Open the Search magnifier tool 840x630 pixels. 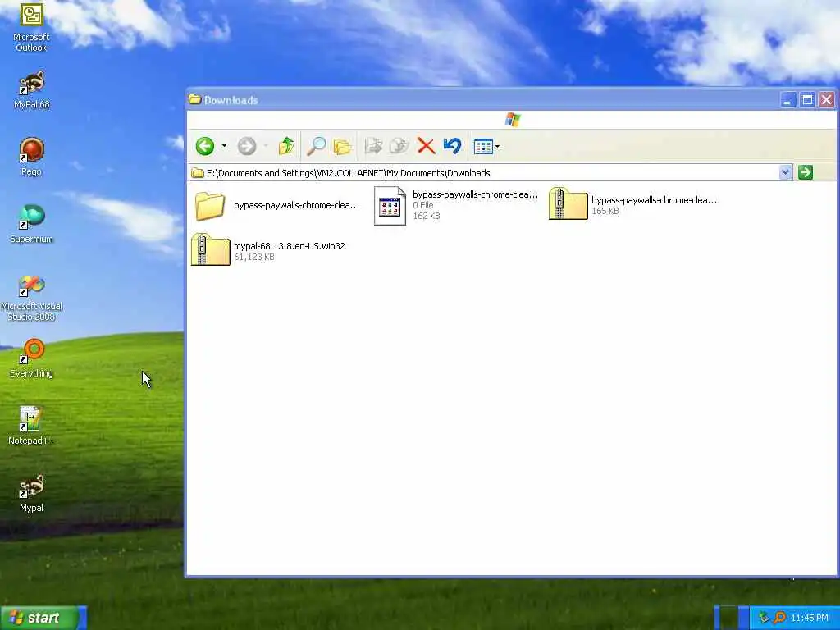pos(316,146)
